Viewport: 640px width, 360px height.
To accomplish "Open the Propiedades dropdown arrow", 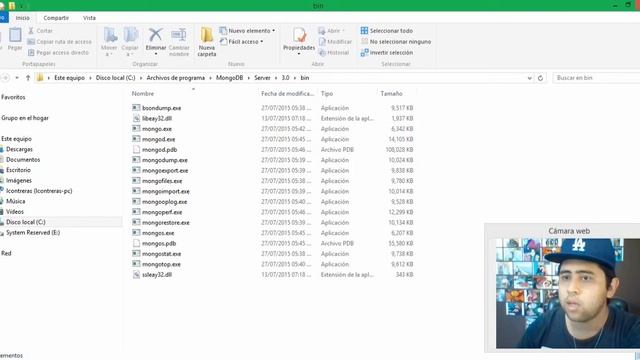I will tap(299, 54).
